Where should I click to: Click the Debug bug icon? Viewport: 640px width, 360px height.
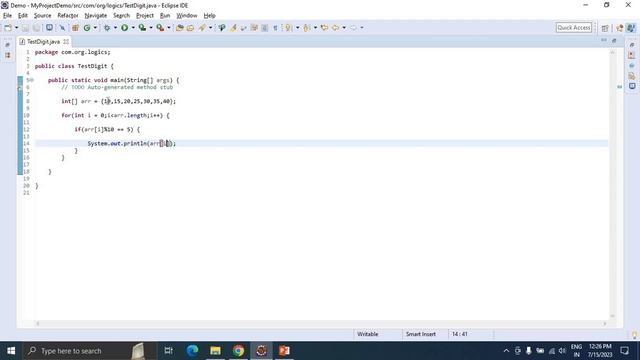[107, 28]
